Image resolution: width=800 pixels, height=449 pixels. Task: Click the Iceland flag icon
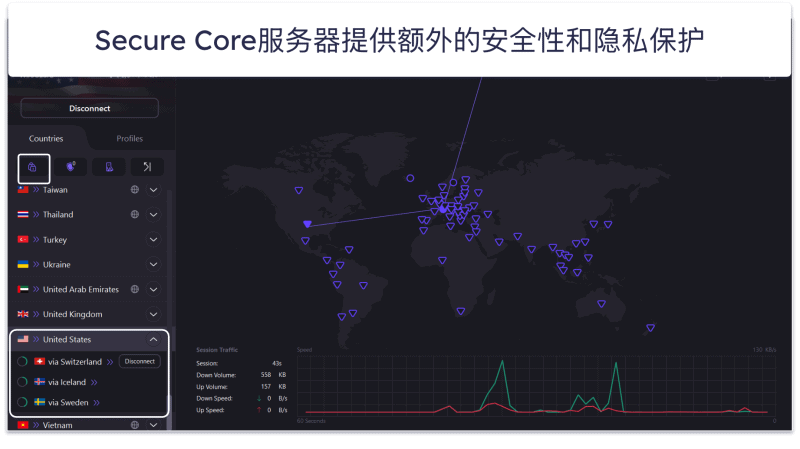click(39, 382)
